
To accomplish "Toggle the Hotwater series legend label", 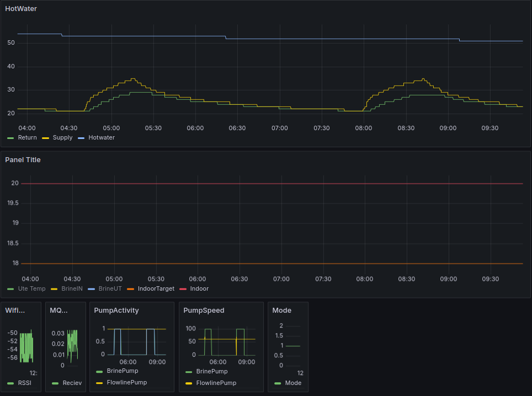I will click(x=102, y=138).
